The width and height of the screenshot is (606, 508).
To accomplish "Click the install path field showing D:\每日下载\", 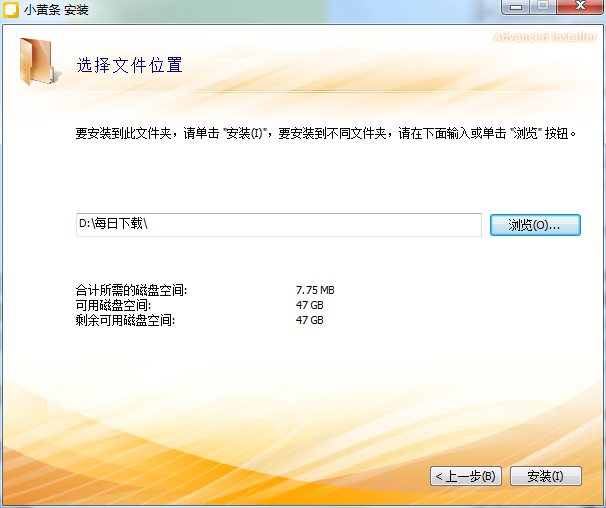I will tap(278, 225).
